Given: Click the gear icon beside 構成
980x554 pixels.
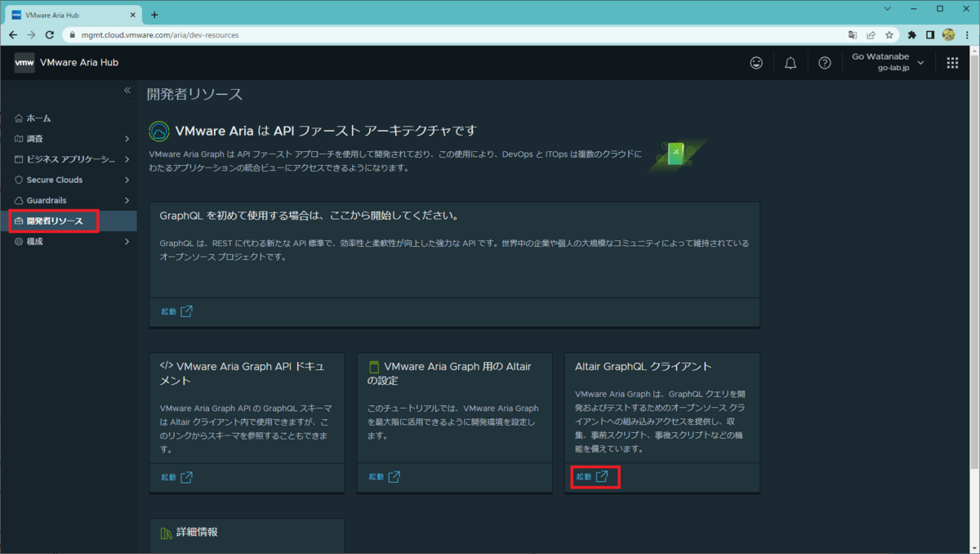Looking at the screenshot, I should coord(19,242).
